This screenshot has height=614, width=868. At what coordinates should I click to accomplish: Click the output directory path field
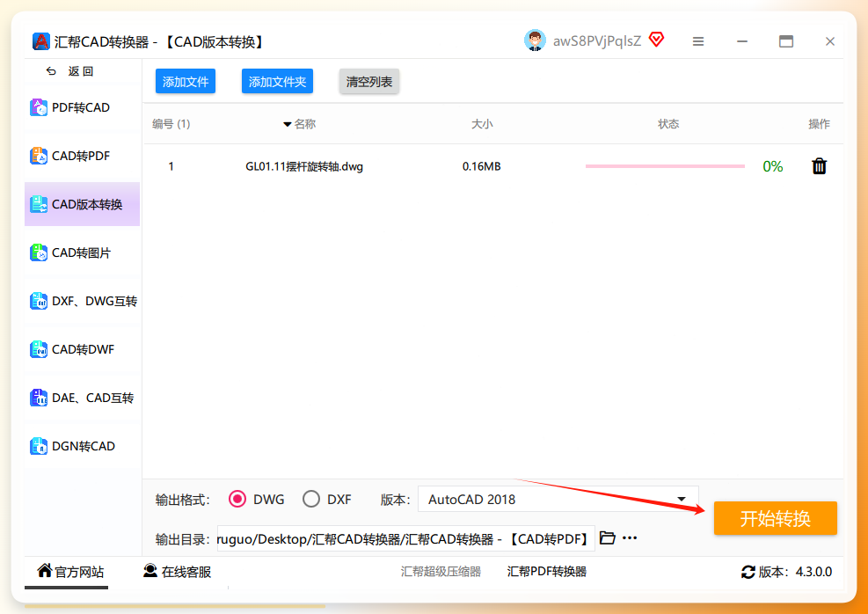(x=405, y=538)
